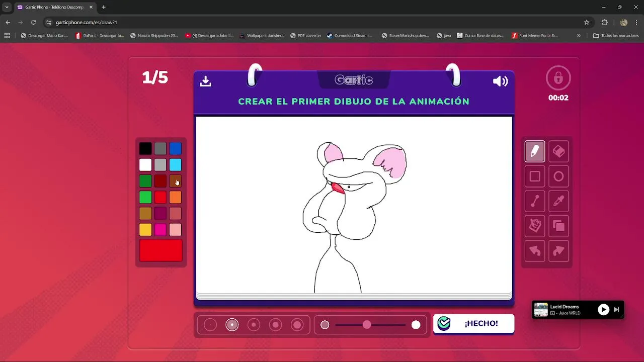Pick the bright red color swatch
This screenshot has height=362, width=644.
pos(160,197)
